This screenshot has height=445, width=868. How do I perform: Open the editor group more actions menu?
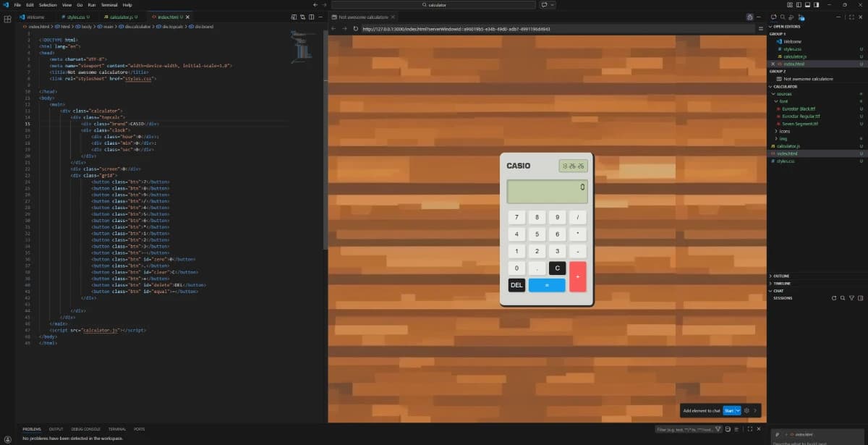(320, 17)
